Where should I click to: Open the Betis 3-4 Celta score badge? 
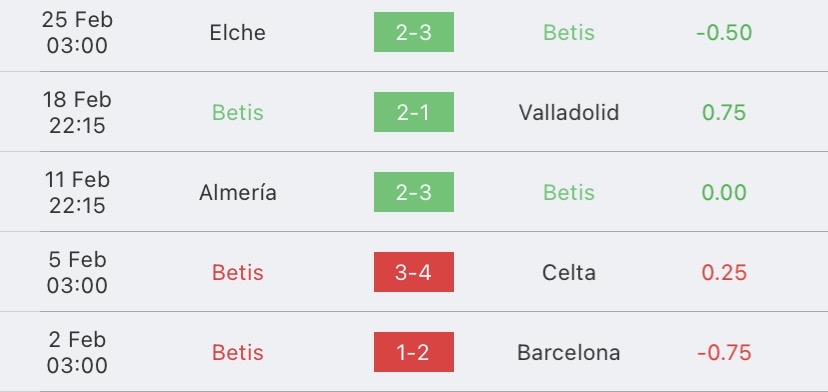pos(413,272)
